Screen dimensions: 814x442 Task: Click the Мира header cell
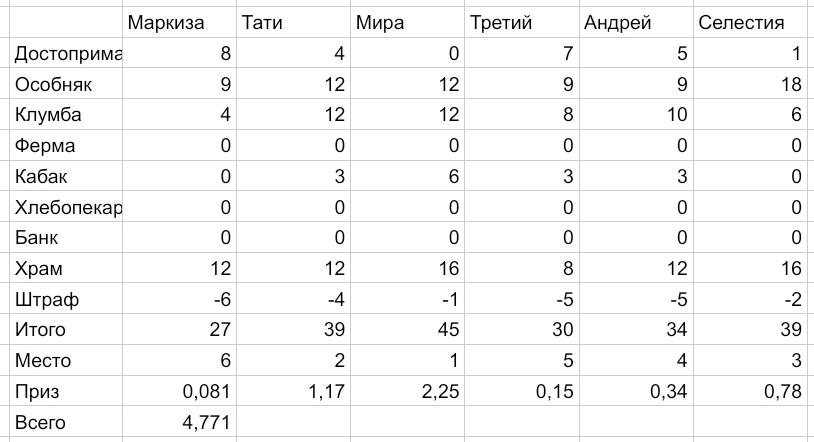408,22
